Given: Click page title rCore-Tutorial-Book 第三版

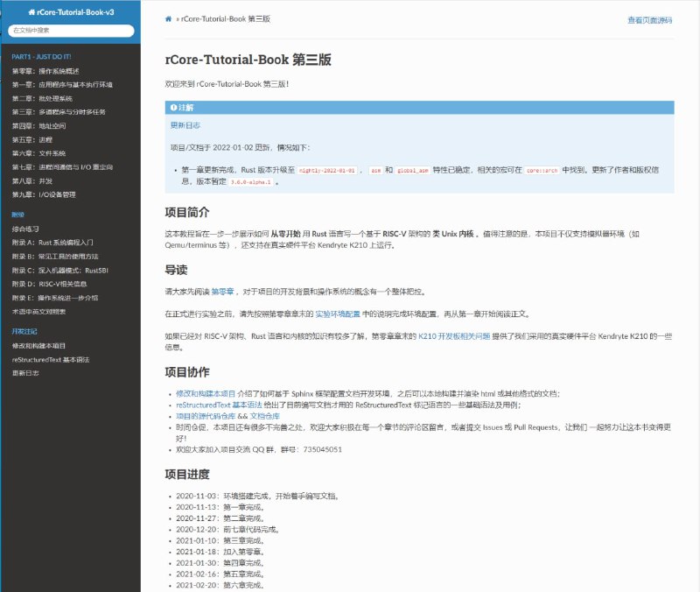Looking at the screenshot, I should (x=248, y=60).
